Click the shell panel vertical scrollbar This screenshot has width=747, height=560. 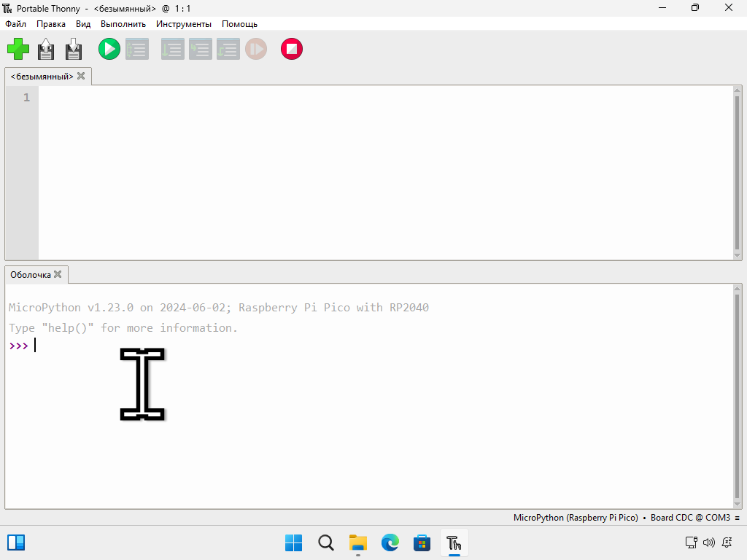(x=737, y=396)
